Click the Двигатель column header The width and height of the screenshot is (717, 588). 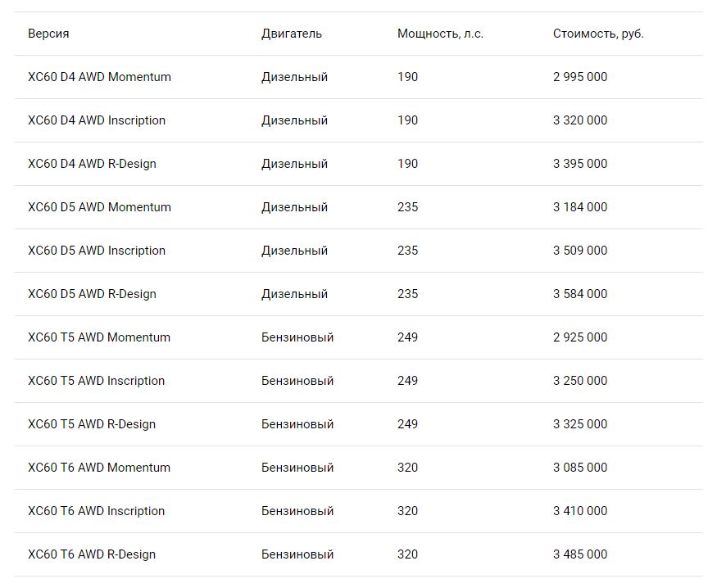click(x=292, y=34)
